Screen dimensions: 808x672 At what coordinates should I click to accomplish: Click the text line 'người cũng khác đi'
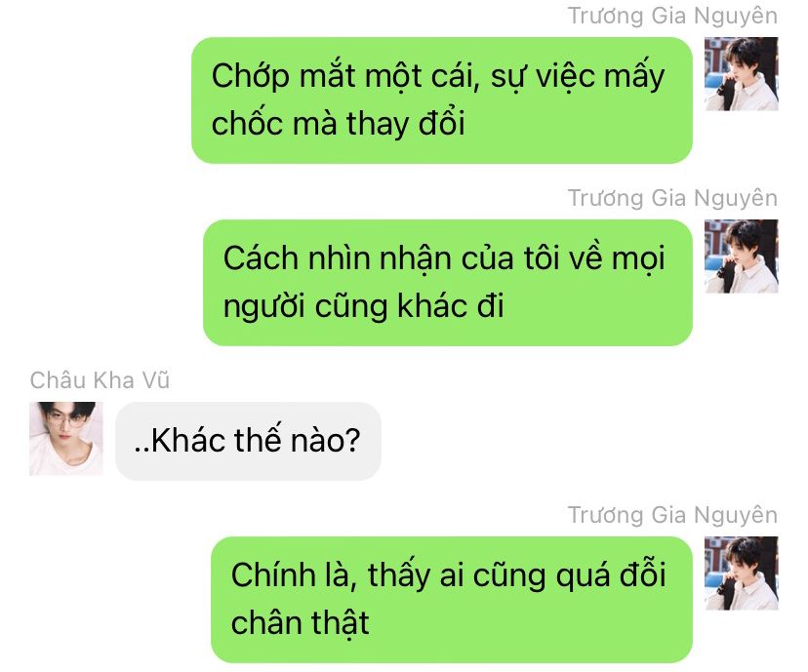click(x=363, y=306)
